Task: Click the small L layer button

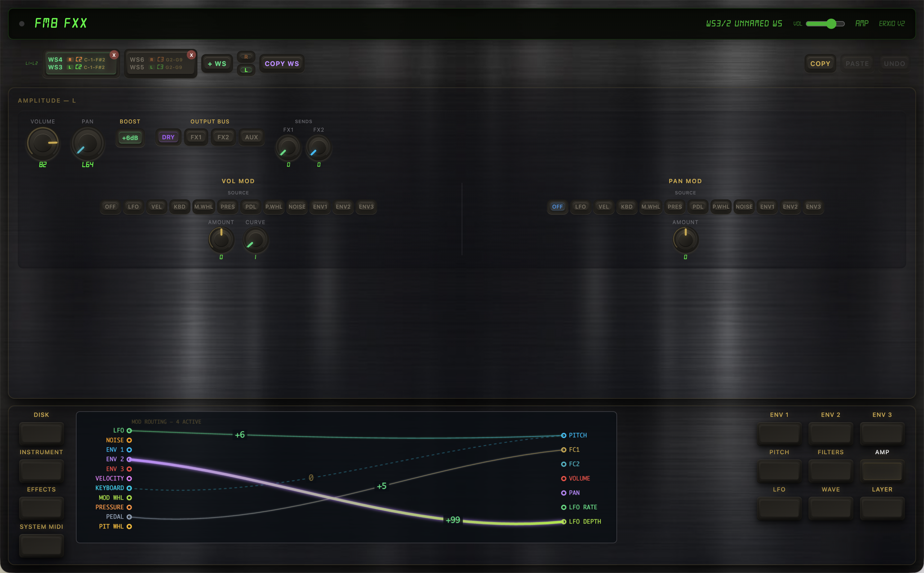Action: [246, 70]
